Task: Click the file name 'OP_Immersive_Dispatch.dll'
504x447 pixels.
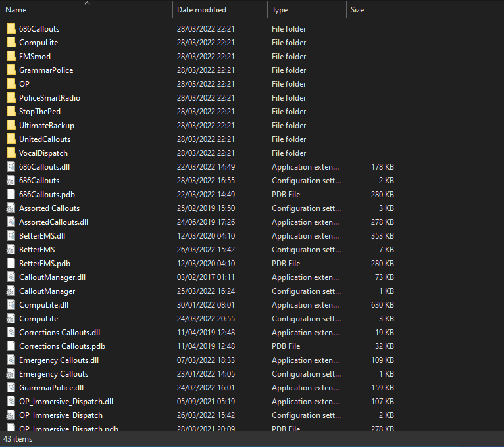Action: 66,402
